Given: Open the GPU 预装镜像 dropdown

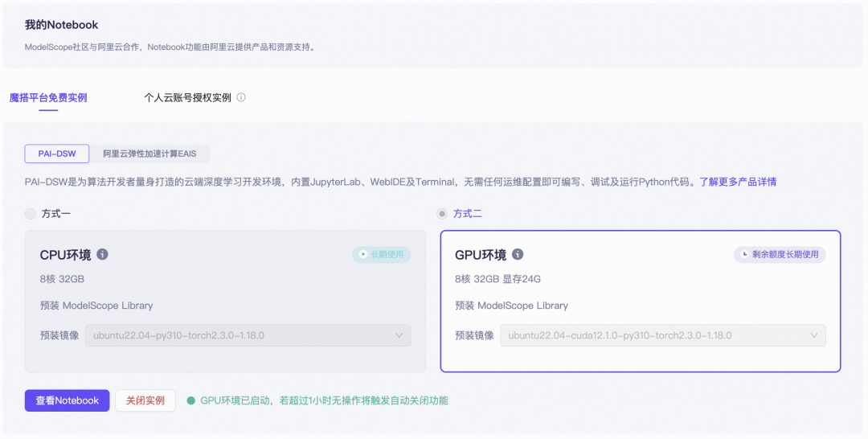Looking at the screenshot, I should click(x=662, y=335).
